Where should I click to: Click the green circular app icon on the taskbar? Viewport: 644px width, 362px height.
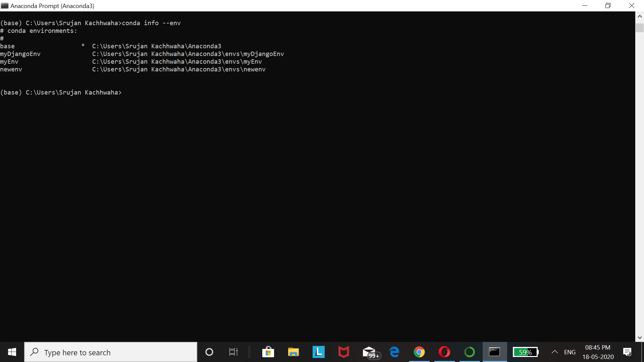coord(470,352)
